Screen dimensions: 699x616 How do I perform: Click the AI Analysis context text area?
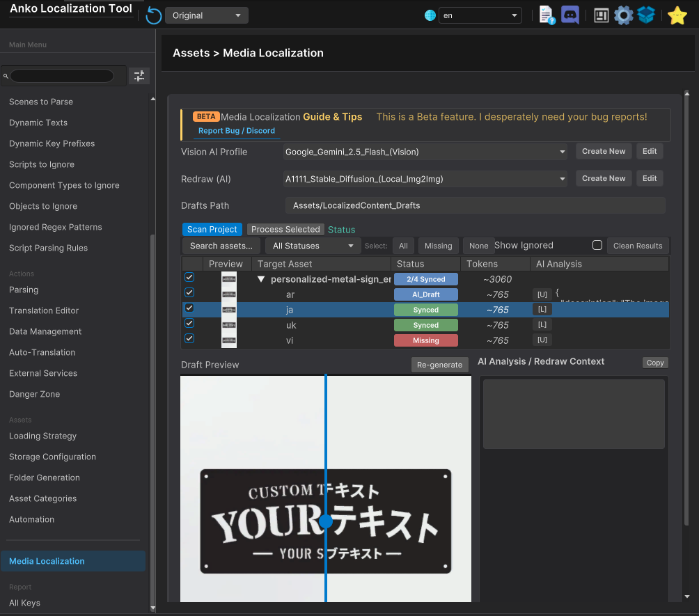pyautogui.click(x=574, y=413)
